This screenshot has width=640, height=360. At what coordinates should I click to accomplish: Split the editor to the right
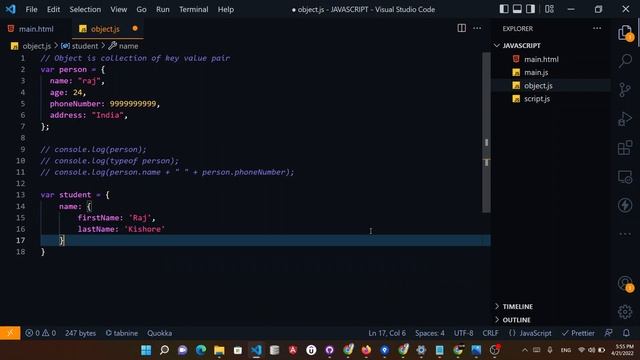[462, 28]
